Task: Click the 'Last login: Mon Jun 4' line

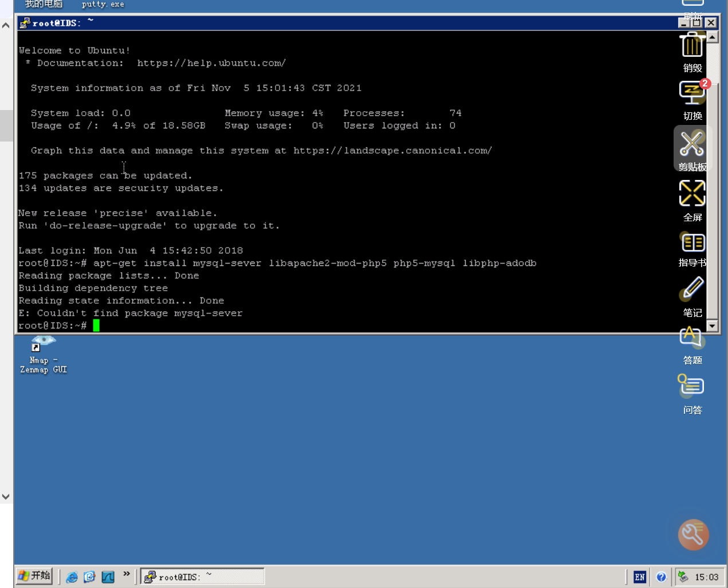Action: [131, 251]
